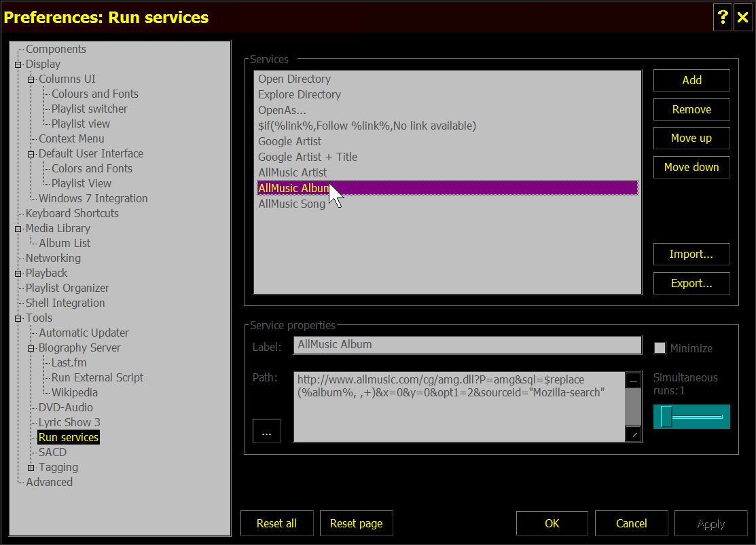The image size is (756, 545).
Task: Collapse the Display tree node
Action: pos(18,64)
